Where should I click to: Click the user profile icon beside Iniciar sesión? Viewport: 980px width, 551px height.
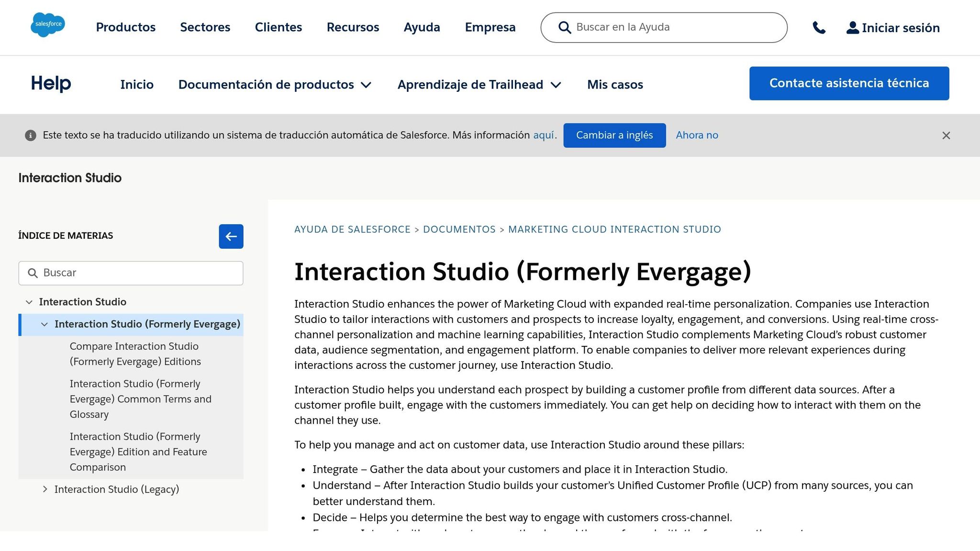(x=852, y=28)
